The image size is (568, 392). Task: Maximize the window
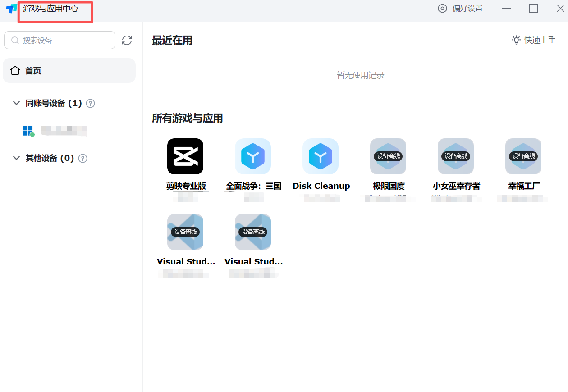point(534,9)
